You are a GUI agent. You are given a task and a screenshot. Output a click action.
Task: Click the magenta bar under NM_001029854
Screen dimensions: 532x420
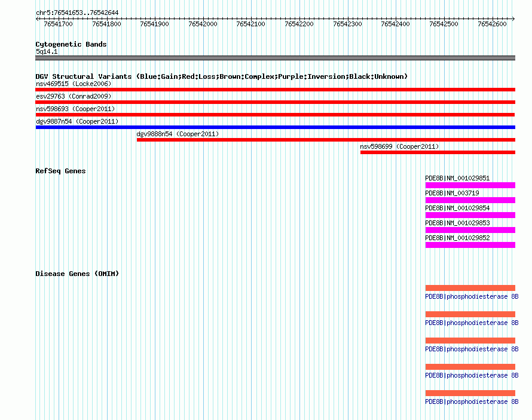[x=470, y=215]
